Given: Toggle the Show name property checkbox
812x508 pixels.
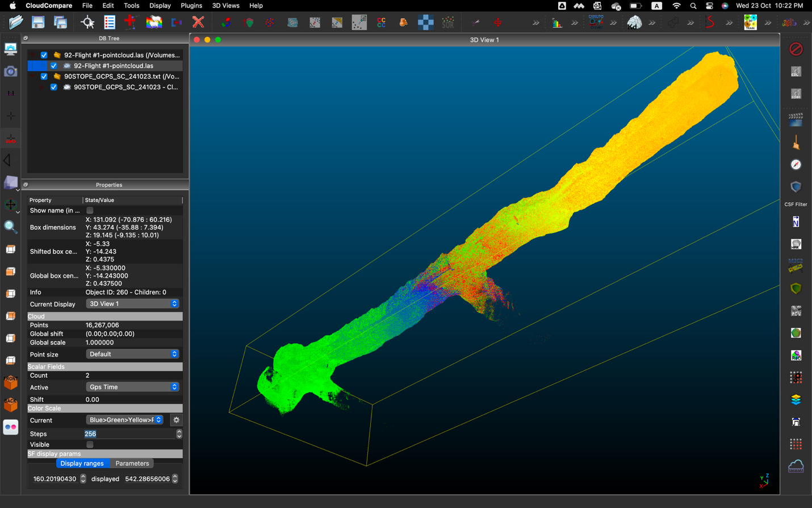Looking at the screenshot, I should point(90,211).
